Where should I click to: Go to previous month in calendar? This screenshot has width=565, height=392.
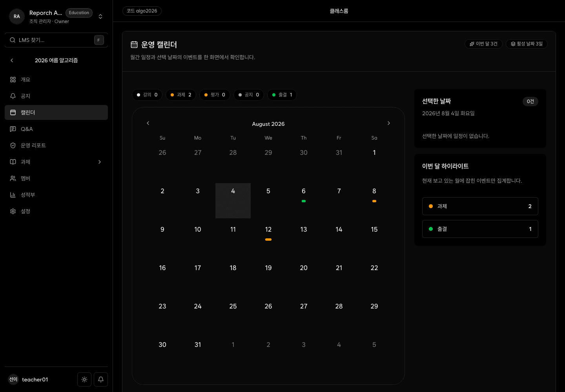click(148, 123)
